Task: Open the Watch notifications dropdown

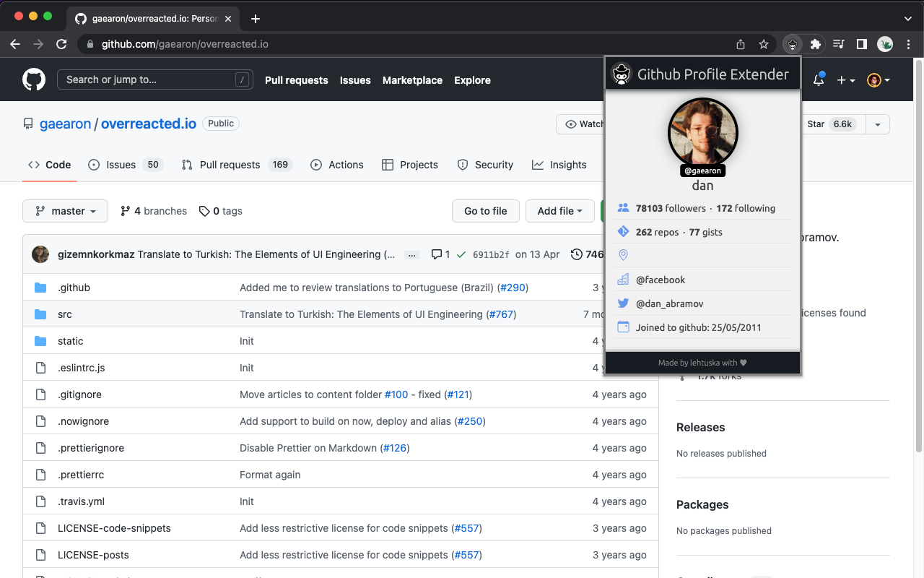Action: pyautogui.click(x=581, y=124)
